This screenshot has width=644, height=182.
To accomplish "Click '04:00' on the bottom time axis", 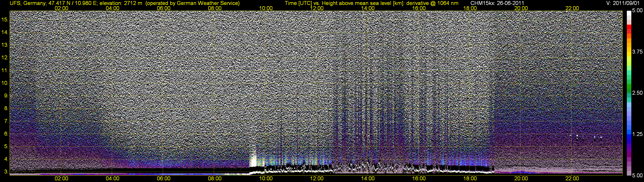I will click(112, 179).
